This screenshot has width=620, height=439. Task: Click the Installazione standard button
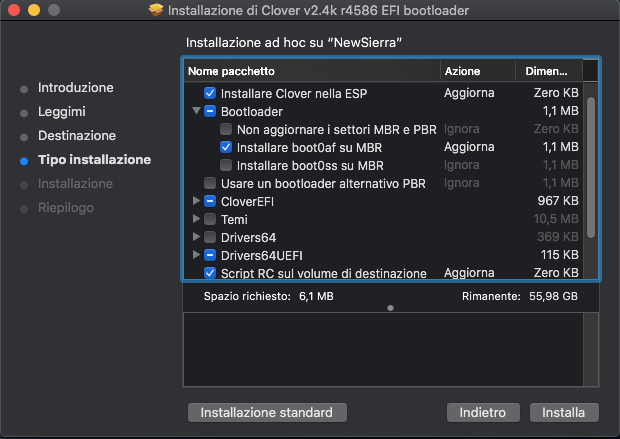point(267,413)
